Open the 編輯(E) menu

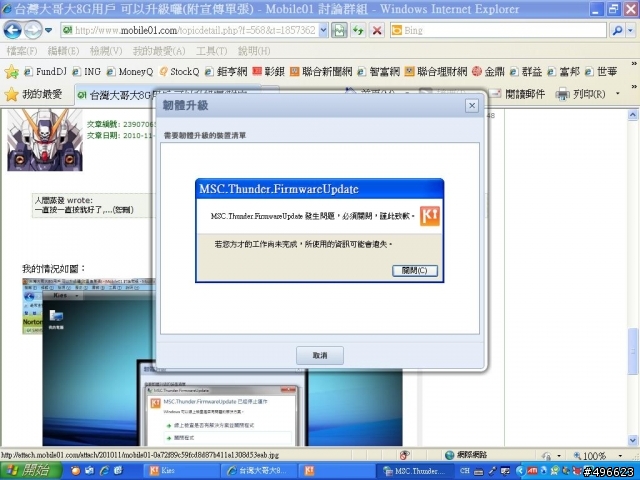pos(63,51)
